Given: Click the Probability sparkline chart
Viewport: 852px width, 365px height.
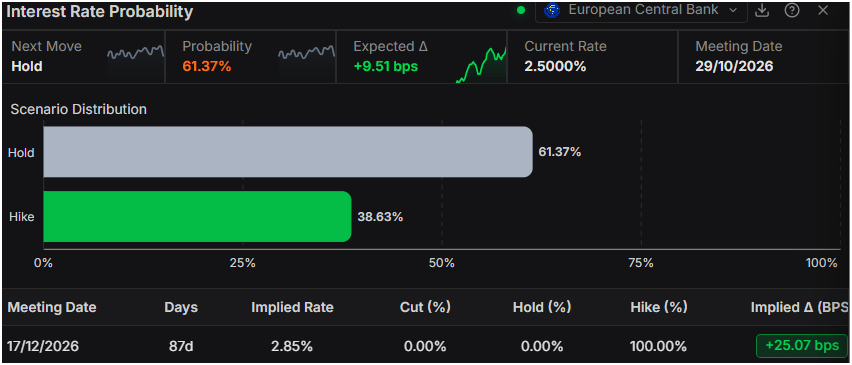Looking at the screenshot, I should point(306,56).
